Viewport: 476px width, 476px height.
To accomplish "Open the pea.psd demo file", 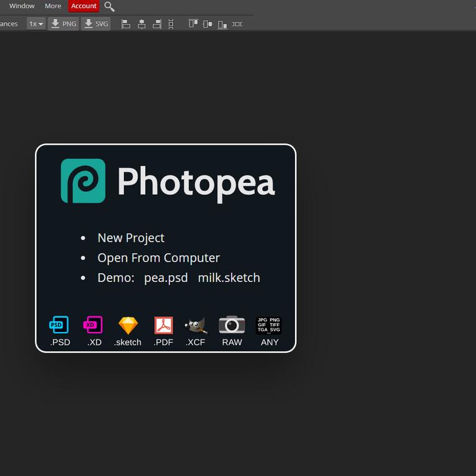I will click(x=166, y=277).
